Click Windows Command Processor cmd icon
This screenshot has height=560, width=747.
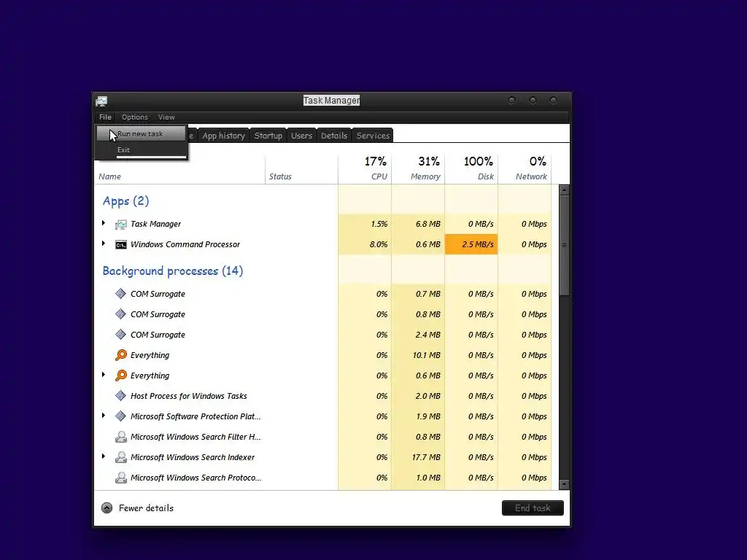[121, 244]
